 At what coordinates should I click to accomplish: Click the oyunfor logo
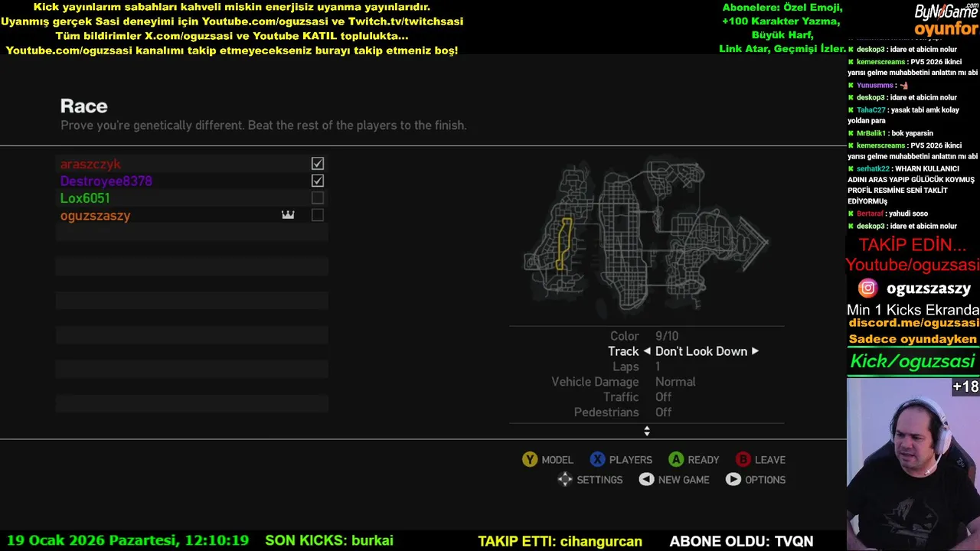pos(946,29)
